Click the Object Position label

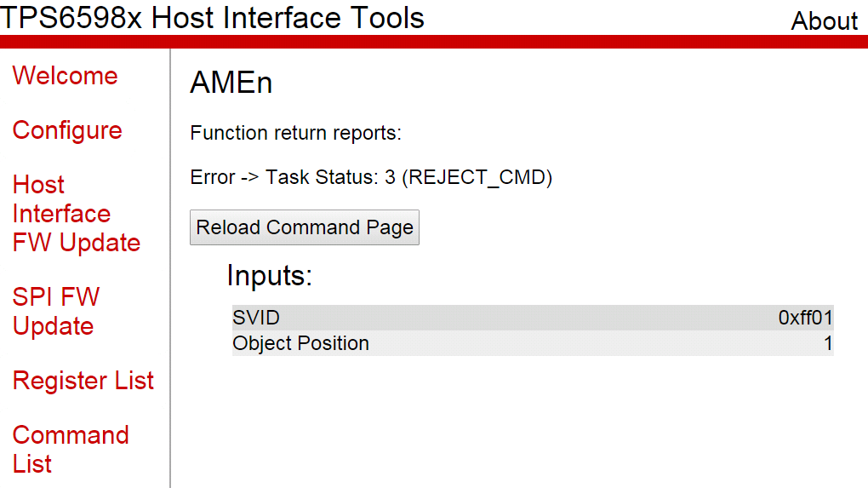(x=301, y=343)
